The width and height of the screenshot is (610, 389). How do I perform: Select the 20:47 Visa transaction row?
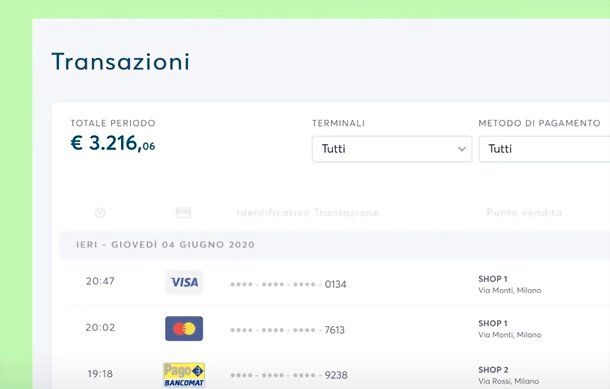pyautogui.click(x=335, y=283)
